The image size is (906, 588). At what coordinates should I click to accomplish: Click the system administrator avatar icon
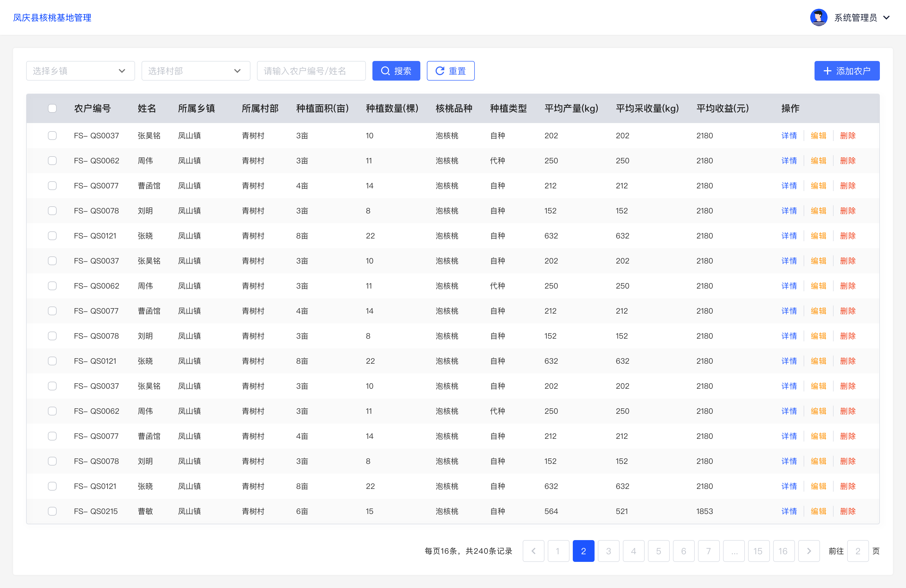point(818,17)
